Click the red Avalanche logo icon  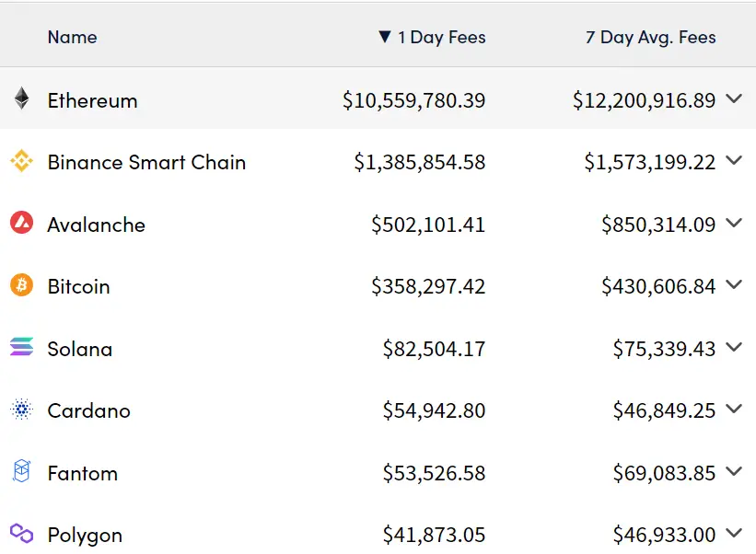[x=21, y=224]
